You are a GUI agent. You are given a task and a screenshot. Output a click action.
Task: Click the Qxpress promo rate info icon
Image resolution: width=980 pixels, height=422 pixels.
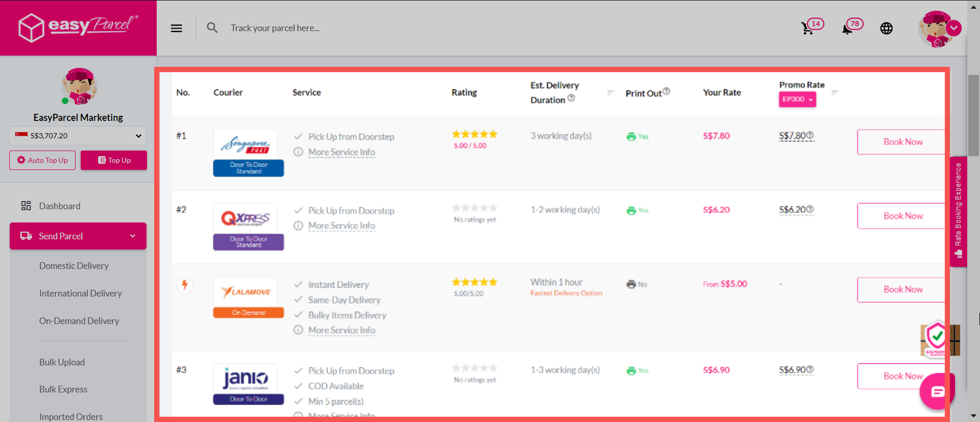pos(810,209)
